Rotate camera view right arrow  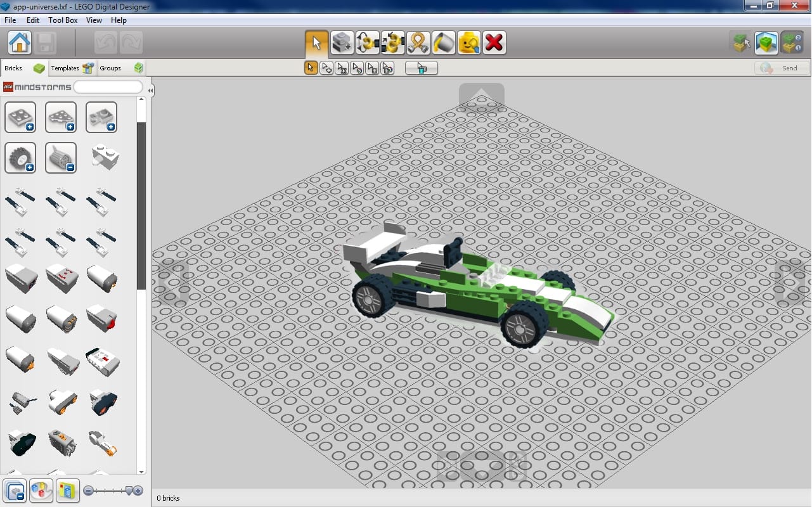point(791,282)
